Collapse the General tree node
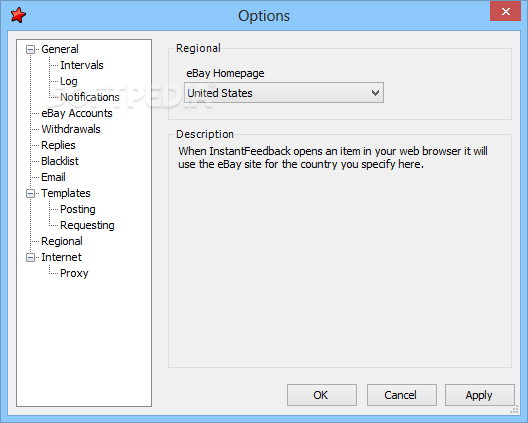The height and width of the screenshot is (423, 528). pyautogui.click(x=30, y=50)
